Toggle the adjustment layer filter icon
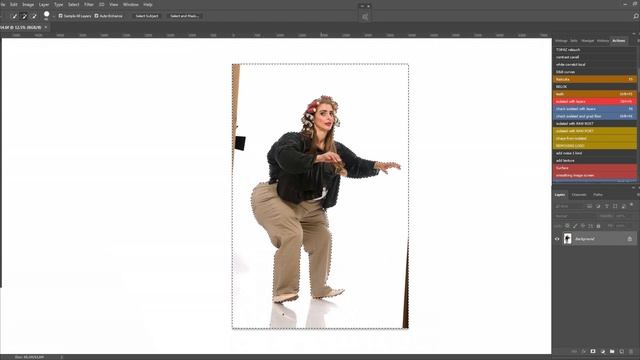The image size is (640, 360). coord(598,206)
